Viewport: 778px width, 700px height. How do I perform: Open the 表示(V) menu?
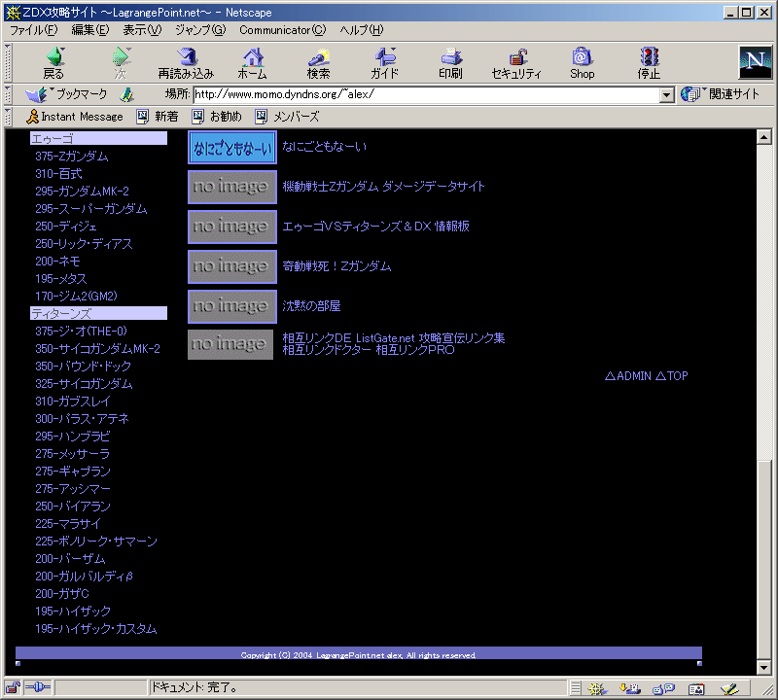[x=142, y=30]
